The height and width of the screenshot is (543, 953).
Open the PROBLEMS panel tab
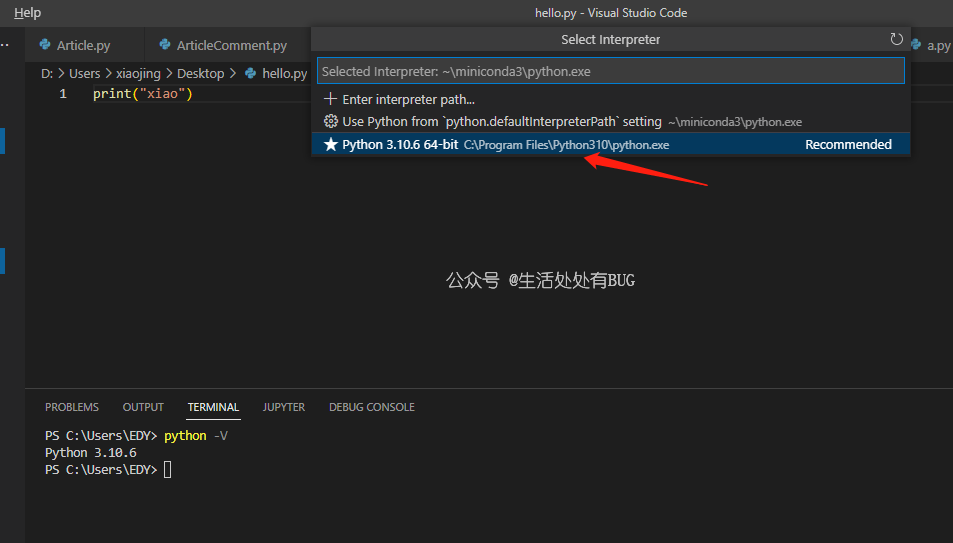(72, 407)
